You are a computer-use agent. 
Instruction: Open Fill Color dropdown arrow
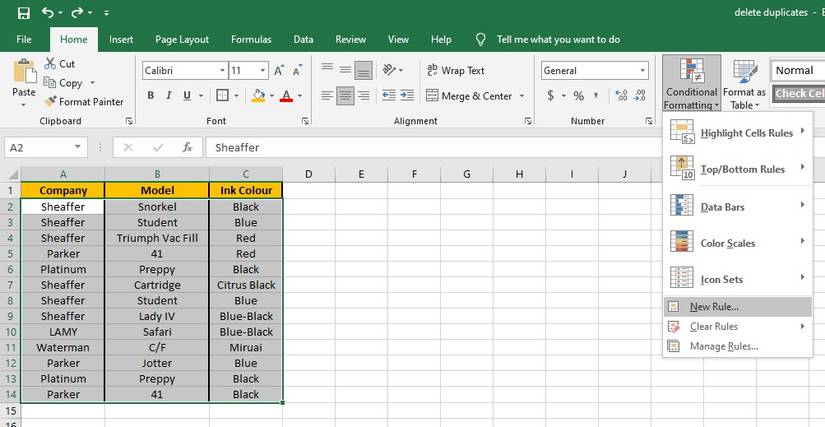271,96
